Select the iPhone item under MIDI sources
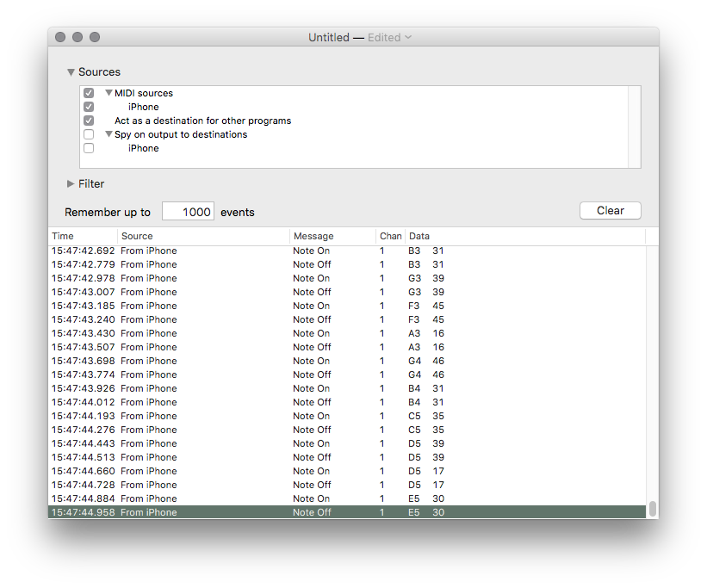This screenshot has height=588, width=707. coord(144,107)
